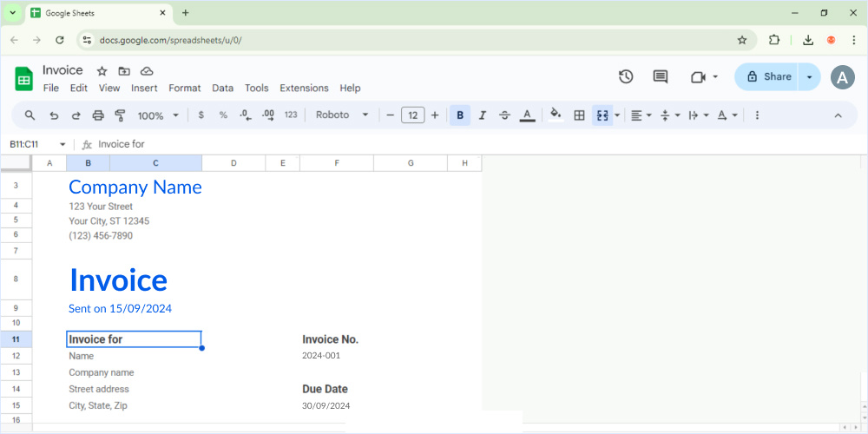868x434 pixels.
Task: Expand the name box dropdown arrow
Action: [x=62, y=144]
